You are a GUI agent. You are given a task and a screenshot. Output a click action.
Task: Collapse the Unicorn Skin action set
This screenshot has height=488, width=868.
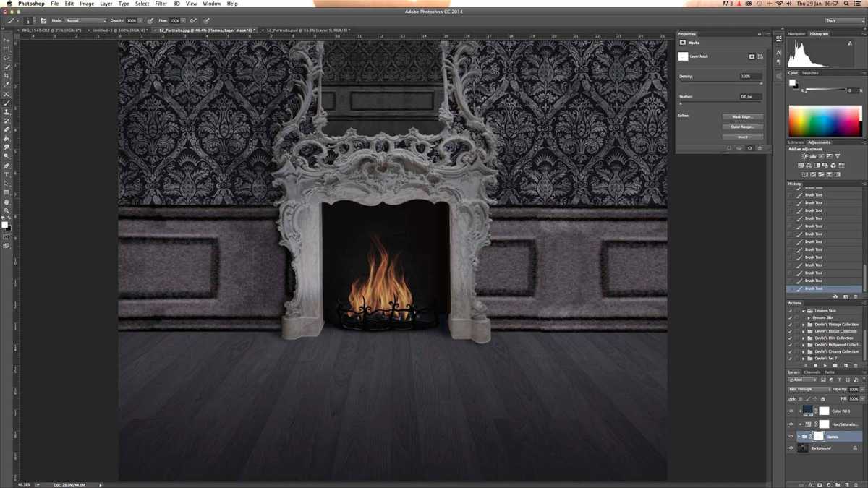[x=804, y=311]
